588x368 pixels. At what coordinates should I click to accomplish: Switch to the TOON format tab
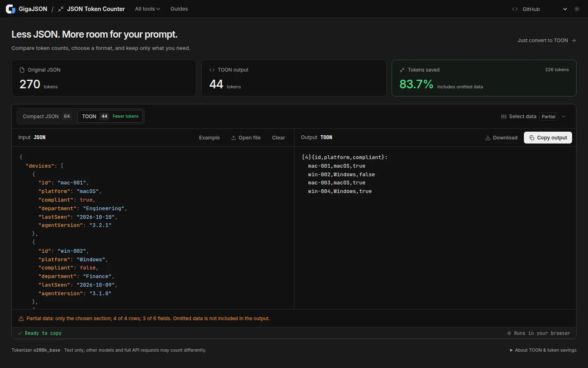point(110,117)
